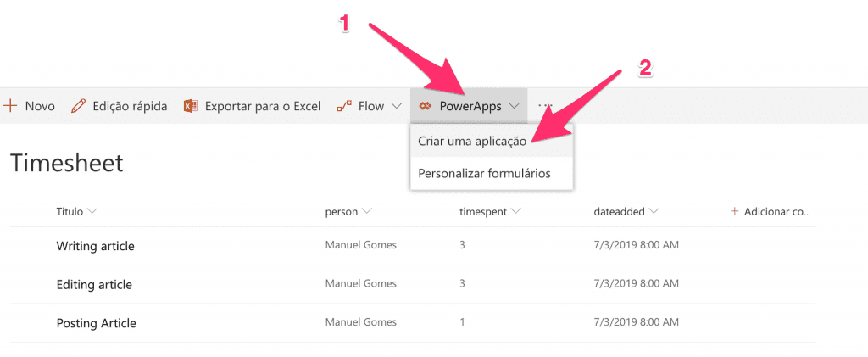Open the person column dropdown chevron
The image size is (868, 357).
(366, 211)
